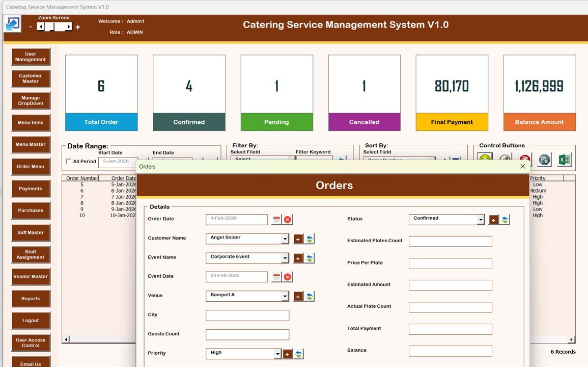Click the add button beside Customer Name
The image size is (588, 367).
[x=298, y=239]
